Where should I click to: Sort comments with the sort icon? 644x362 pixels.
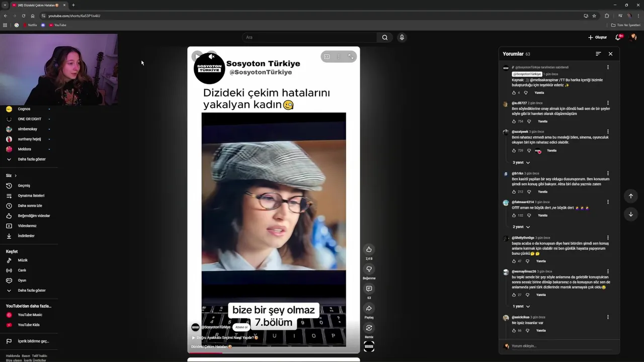[x=598, y=54]
